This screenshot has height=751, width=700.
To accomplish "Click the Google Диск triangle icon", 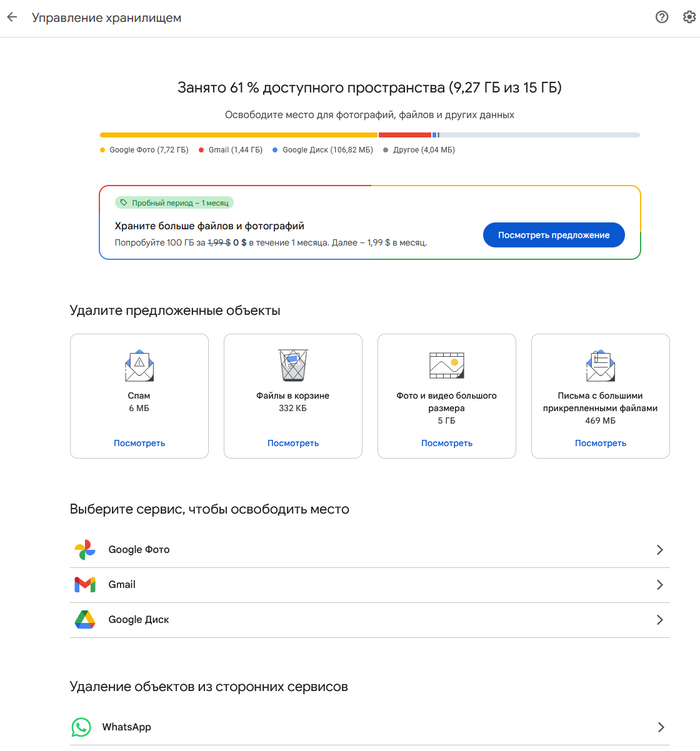I will [84, 620].
